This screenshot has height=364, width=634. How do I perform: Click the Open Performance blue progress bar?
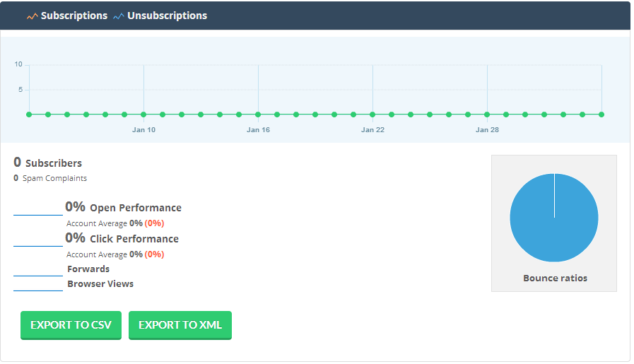[38, 215]
